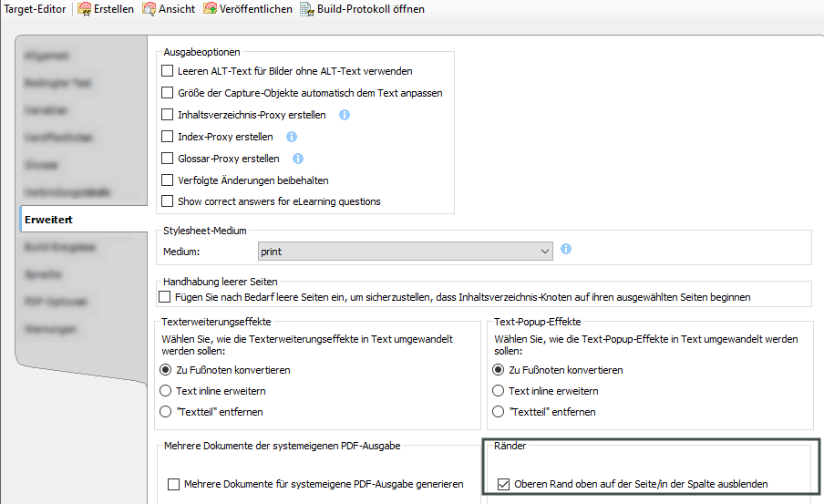Viewport: 824px width, 504px height.
Task: Select "Textteil" entfernen under Text-Popup-Effekte
Action: tap(498, 412)
